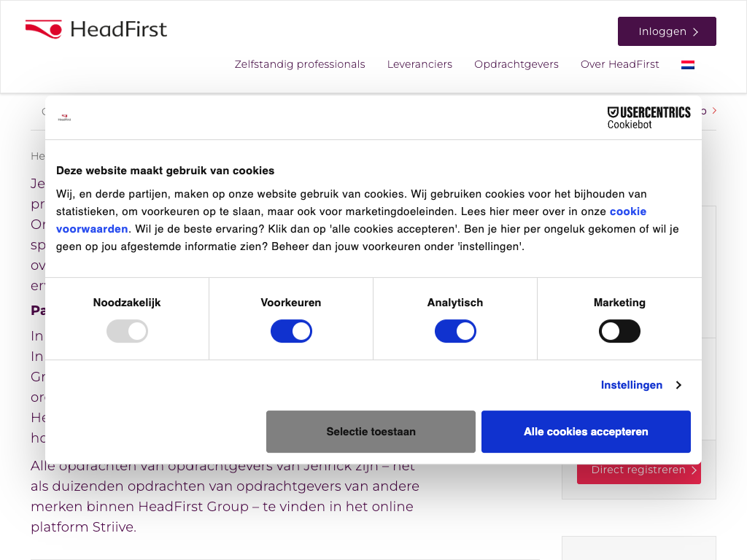Open the Leveranciers menu item

point(419,64)
